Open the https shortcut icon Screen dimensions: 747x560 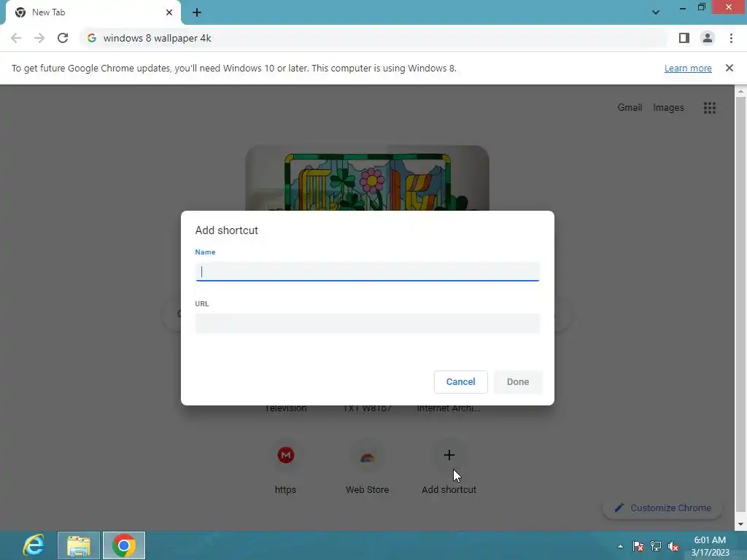286,455
